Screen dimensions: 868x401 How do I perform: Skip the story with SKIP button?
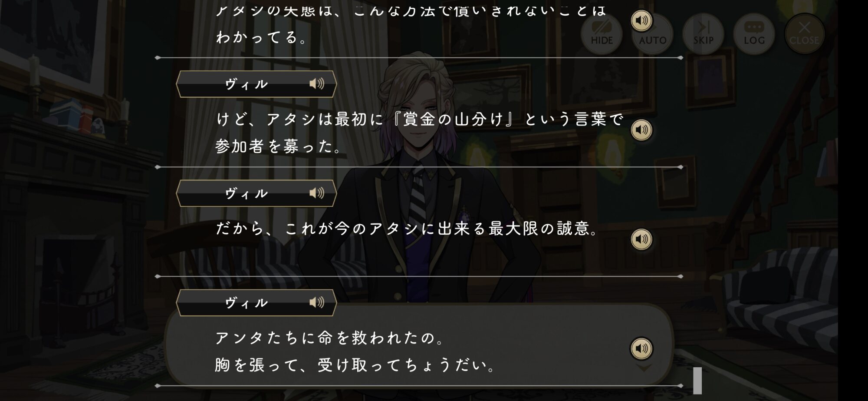coord(703,34)
